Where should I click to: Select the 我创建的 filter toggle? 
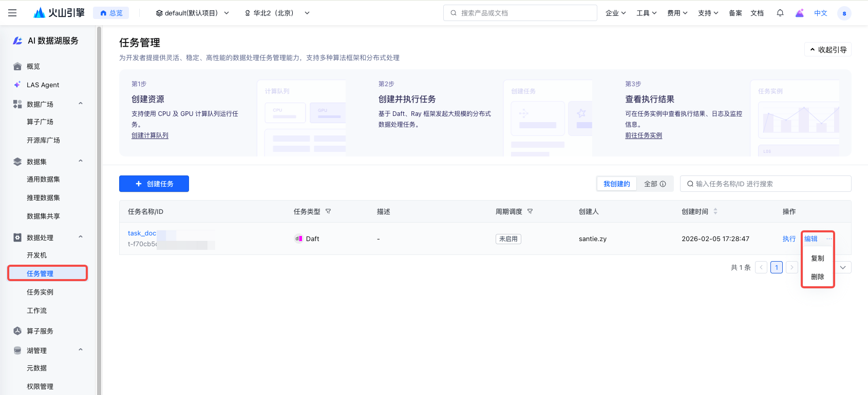(x=616, y=184)
